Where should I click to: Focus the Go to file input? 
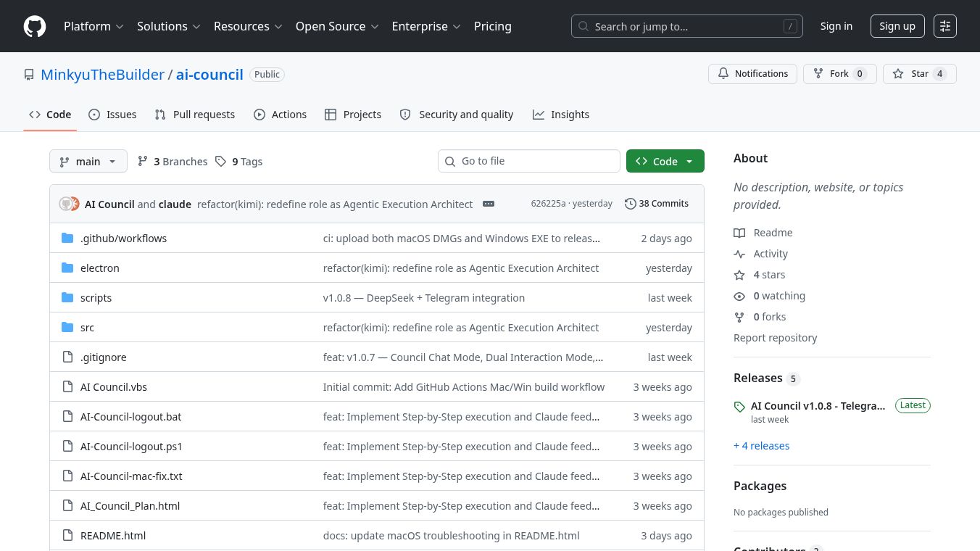tap(529, 161)
